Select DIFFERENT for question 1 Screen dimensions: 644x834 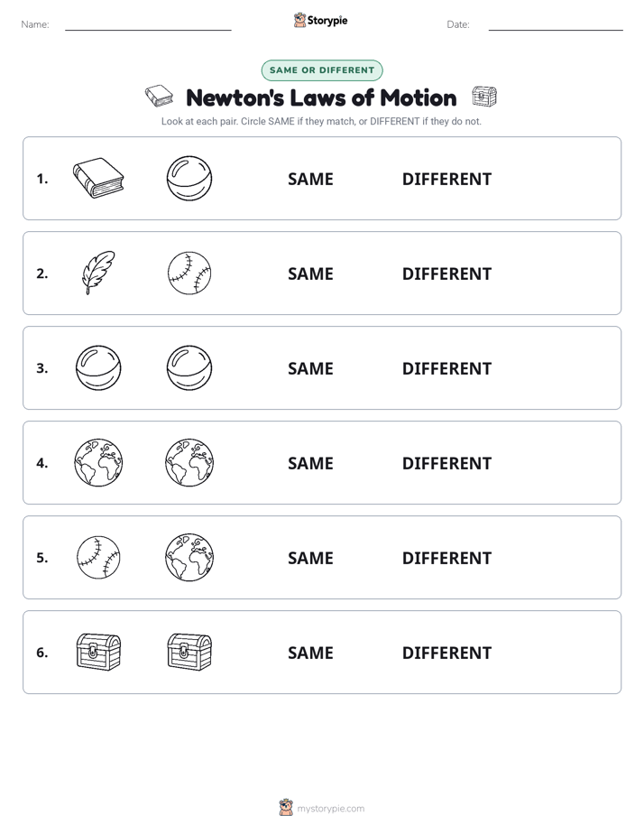pos(446,180)
